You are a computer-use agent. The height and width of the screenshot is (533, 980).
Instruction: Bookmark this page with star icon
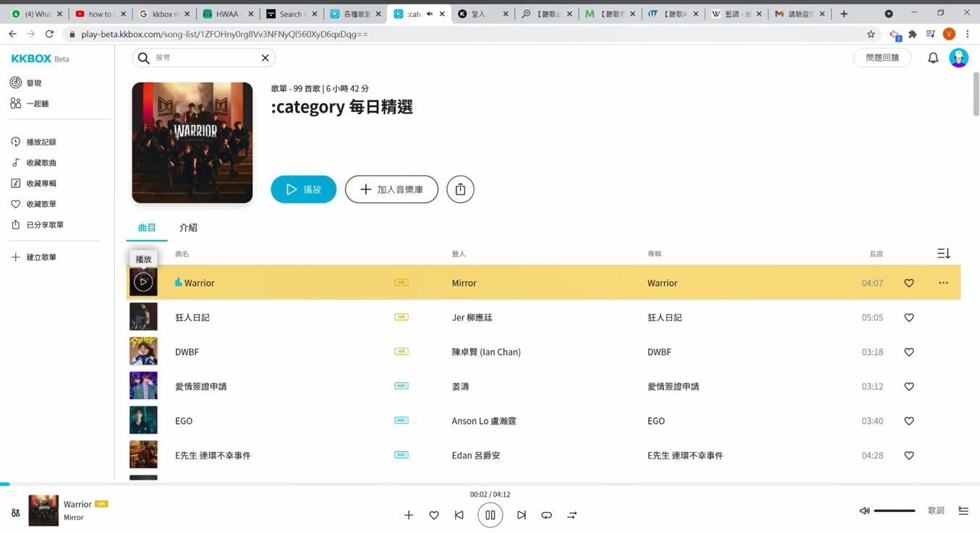coord(871,34)
